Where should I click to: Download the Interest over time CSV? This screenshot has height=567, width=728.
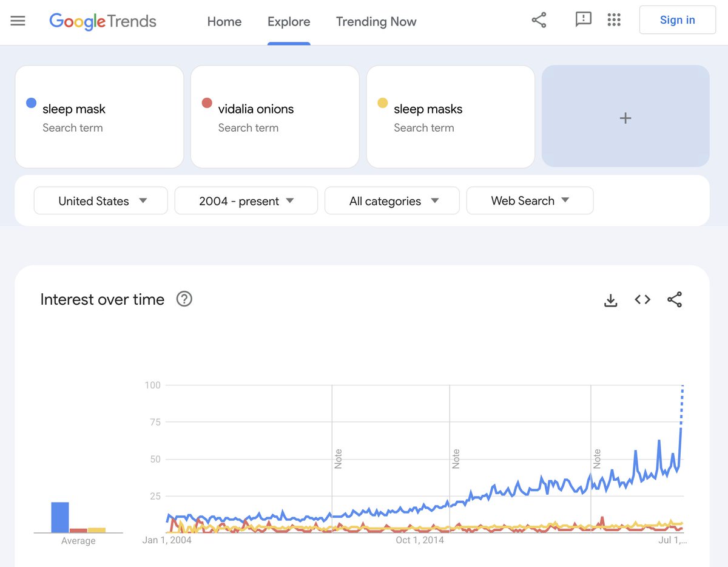point(611,300)
